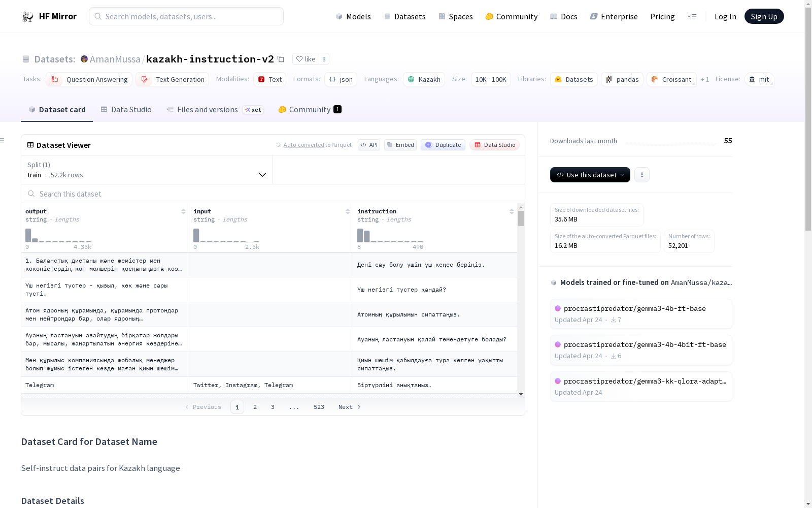
Task: Click the HF Mirror logo icon
Action: point(27,17)
